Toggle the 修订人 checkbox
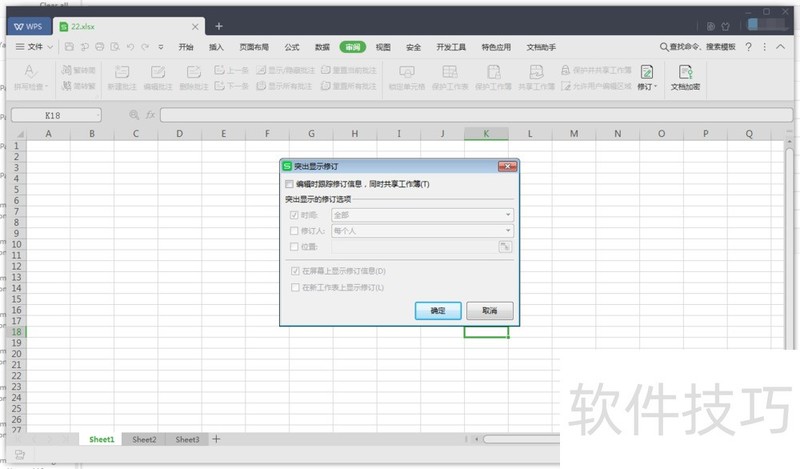The height and width of the screenshot is (469, 800). coord(294,231)
